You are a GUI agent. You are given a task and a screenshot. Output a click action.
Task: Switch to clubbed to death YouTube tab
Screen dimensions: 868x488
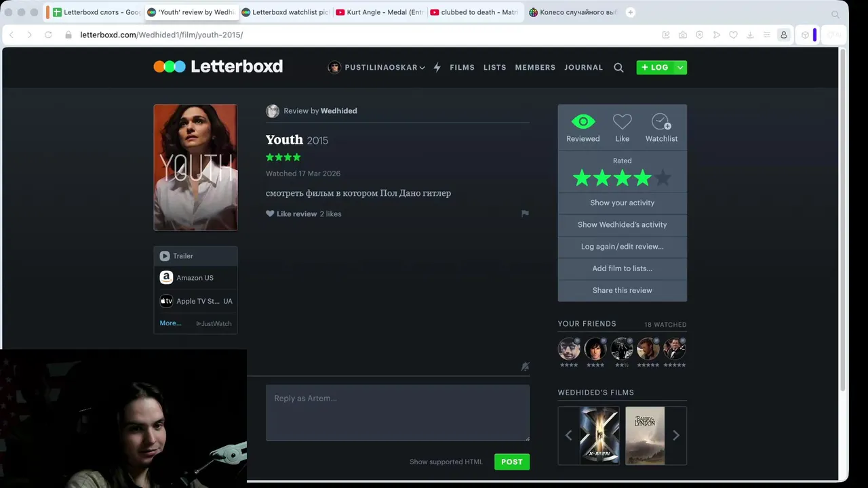click(475, 12)
